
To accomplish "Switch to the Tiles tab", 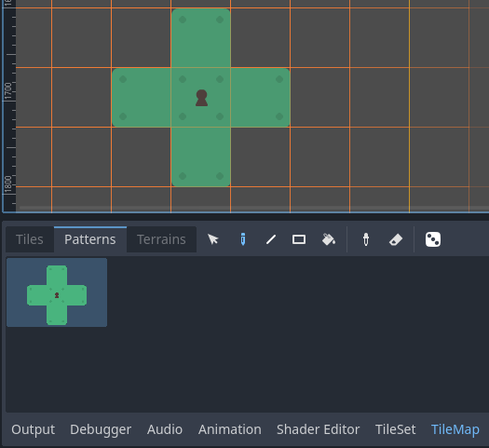I will tap(30, 239).
